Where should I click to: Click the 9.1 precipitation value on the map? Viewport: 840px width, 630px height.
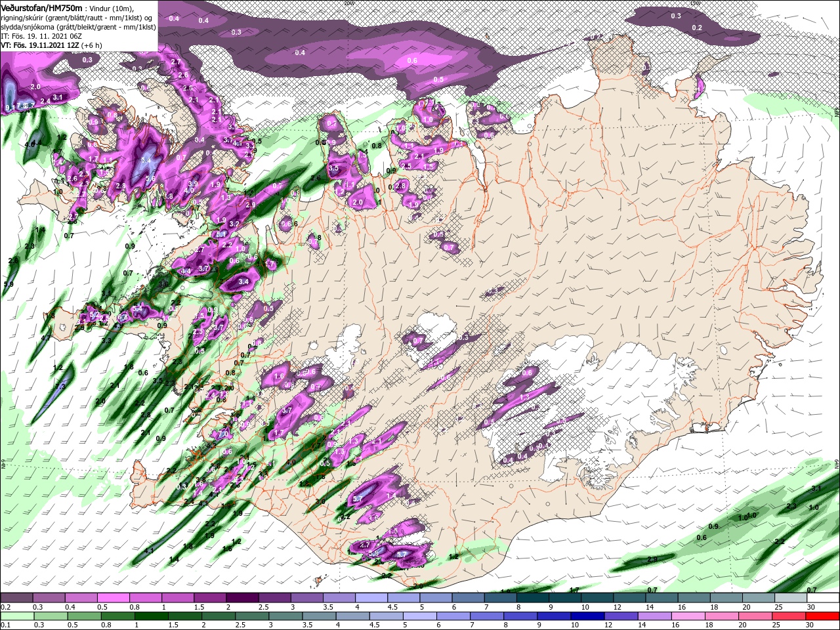pos(9,108)
